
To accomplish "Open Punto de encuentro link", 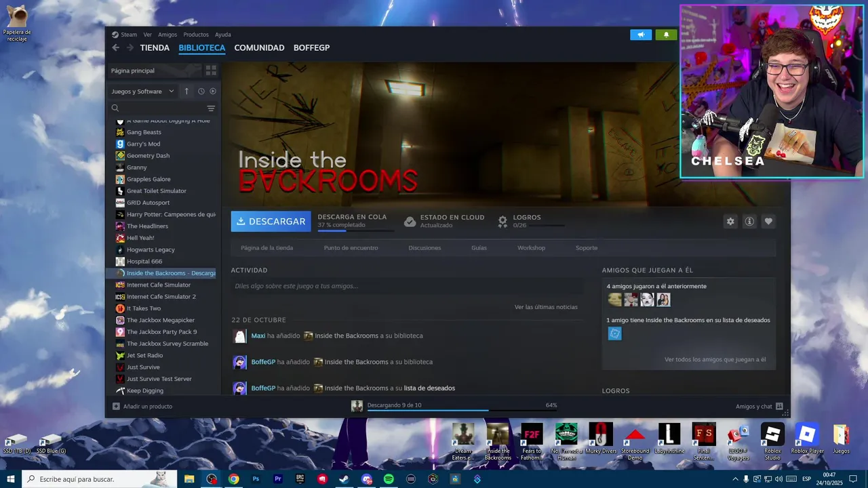I will (x=351, y=248).
